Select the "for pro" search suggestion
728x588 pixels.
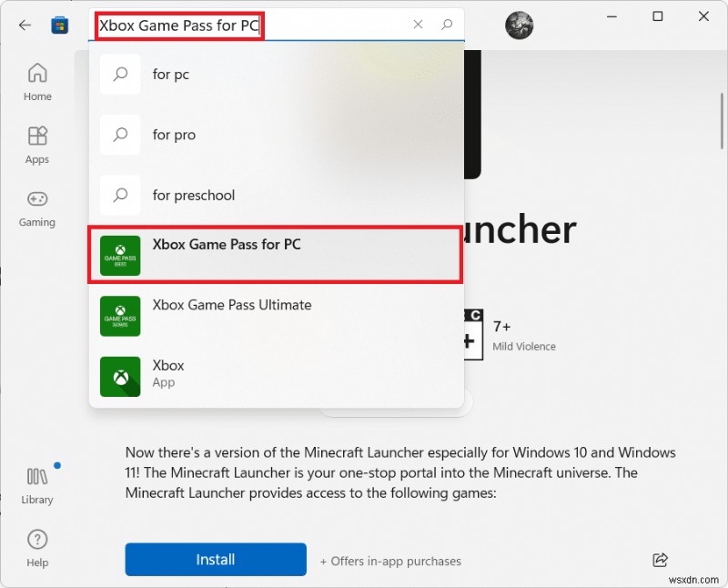tap(277, 135)
